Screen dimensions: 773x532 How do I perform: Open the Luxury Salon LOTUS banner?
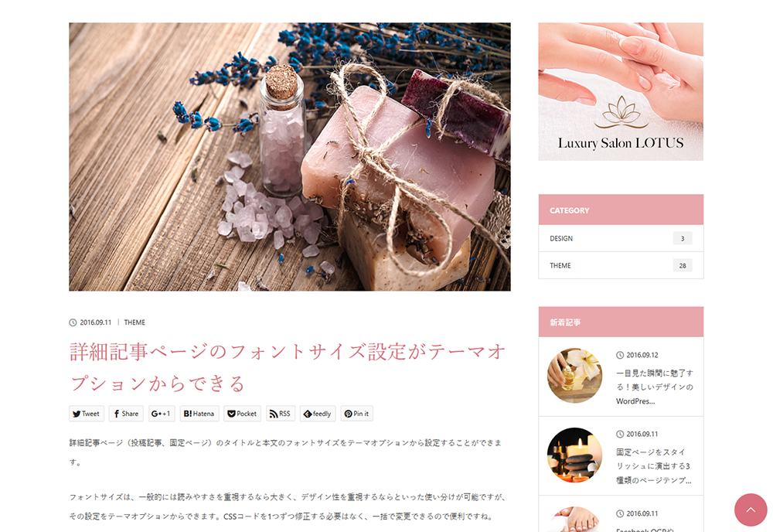click(x=621, y=92)
